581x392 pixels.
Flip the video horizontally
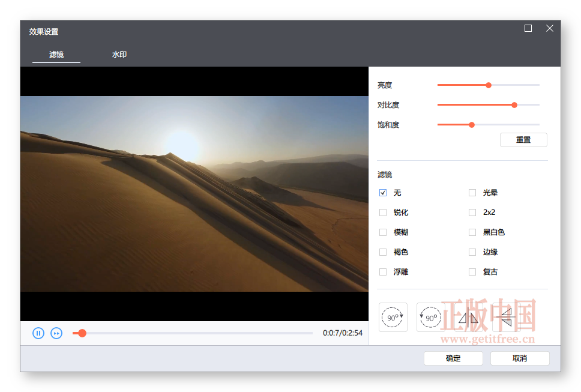pos(468,317)
